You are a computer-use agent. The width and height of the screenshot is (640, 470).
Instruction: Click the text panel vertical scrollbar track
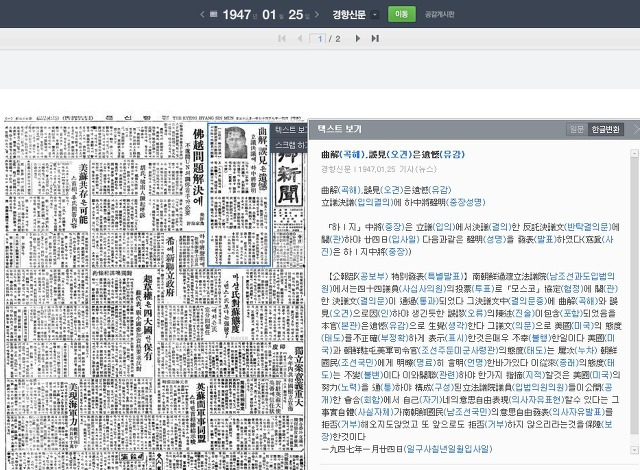point(634,302)
